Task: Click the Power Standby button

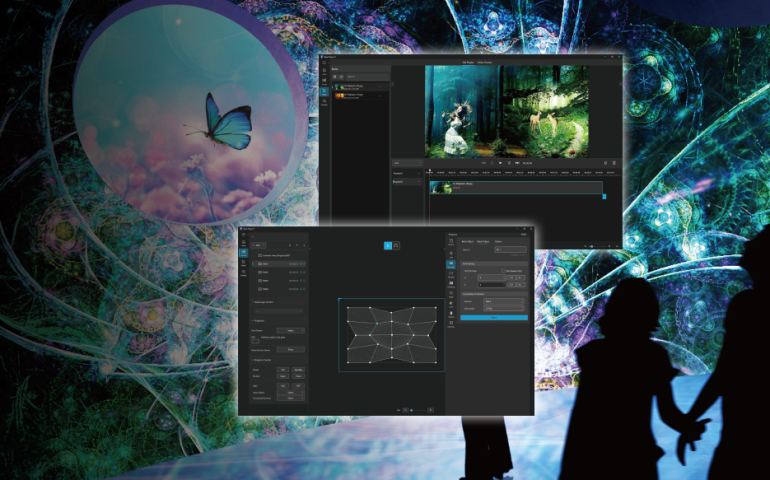Action: (x=298, y=370)
